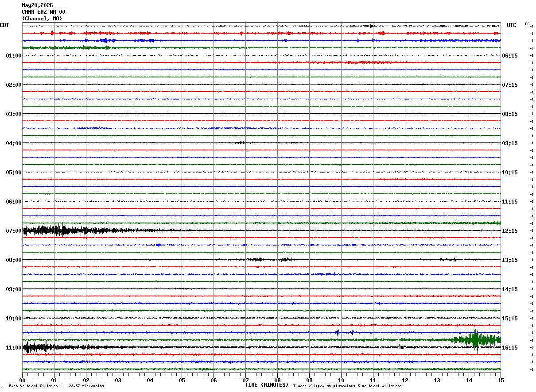Click the 09:15 UTC row label
The height and width of the screenshot is (392, 536).
click(510, 143)
